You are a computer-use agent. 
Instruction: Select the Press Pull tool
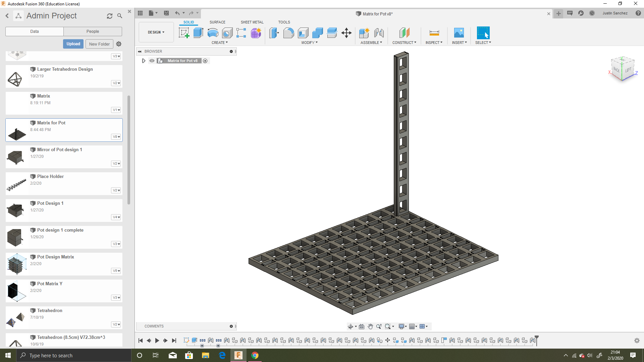tap(274, 33)
